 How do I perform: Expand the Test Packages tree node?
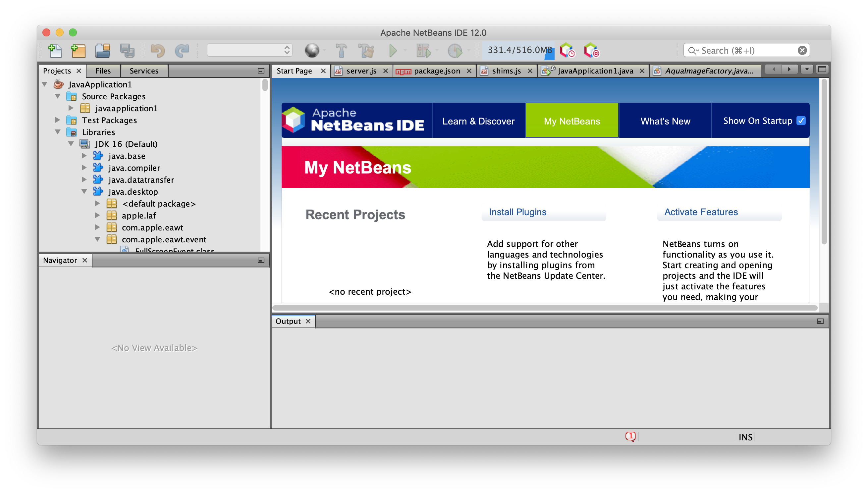point(58,120)
